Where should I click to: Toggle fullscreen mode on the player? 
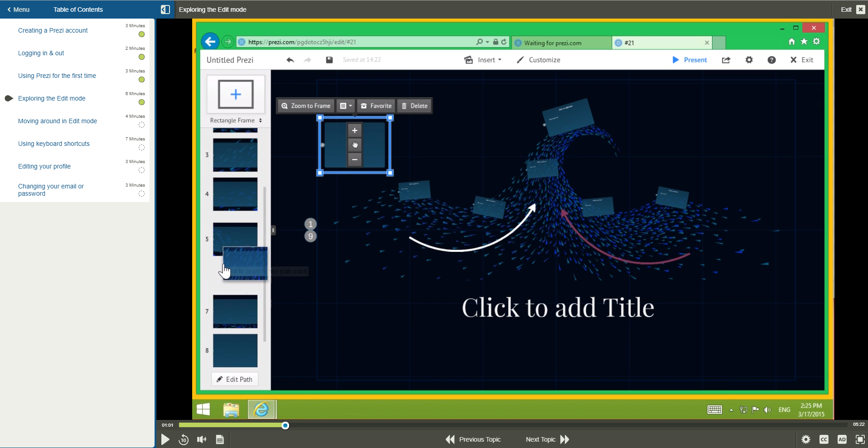(859, 439)
